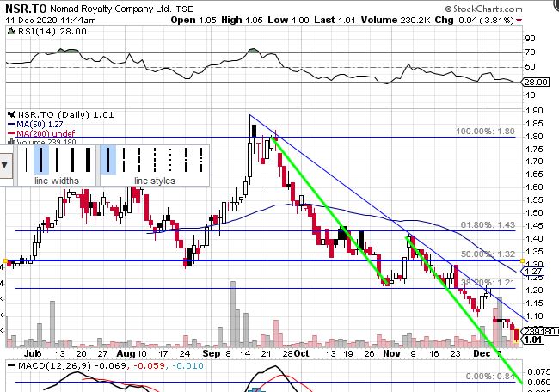Click the RSI(14) 28.00 label

52,32
